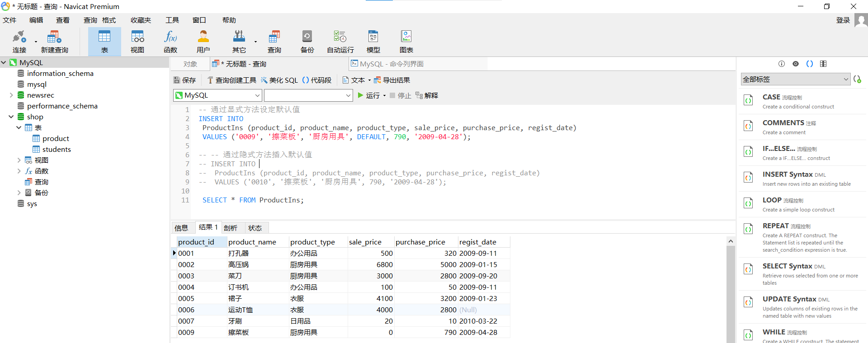The height and width of the screenshot is (343, 868).
Task: Click 运行 run button
Action: pyautogui.click(x=368, y=95)
